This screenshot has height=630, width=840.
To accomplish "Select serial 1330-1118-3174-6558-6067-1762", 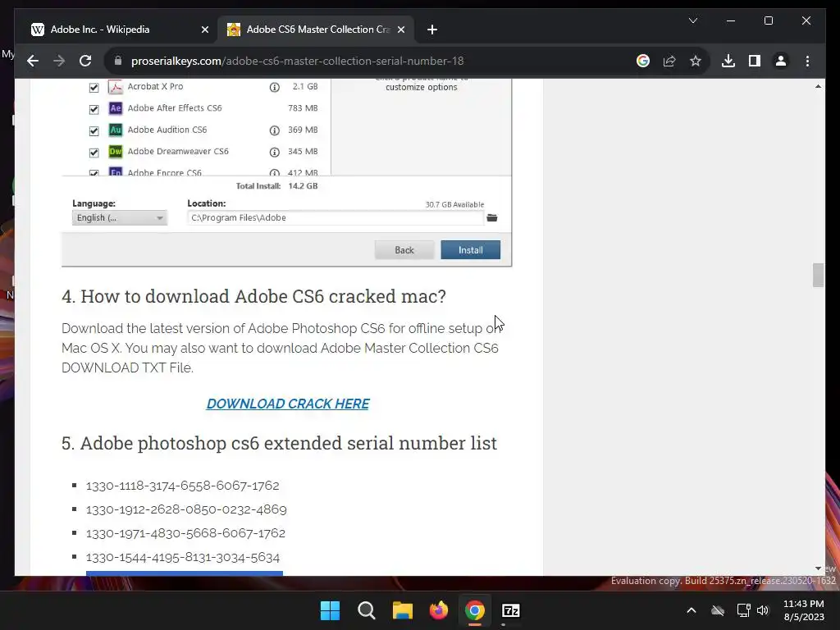I will tap(182, 486).
